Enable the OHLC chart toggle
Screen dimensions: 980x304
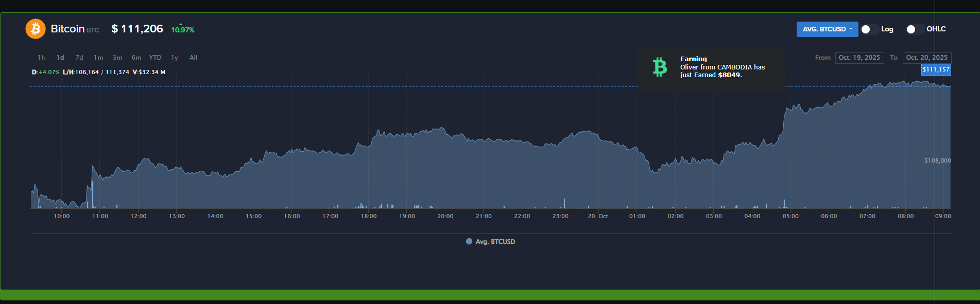point(914,29)
